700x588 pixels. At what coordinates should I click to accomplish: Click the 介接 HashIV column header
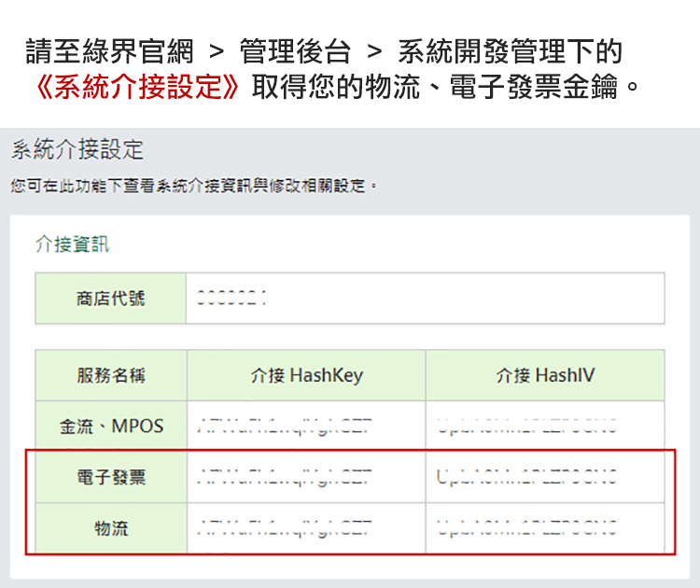tap(545, 376)
